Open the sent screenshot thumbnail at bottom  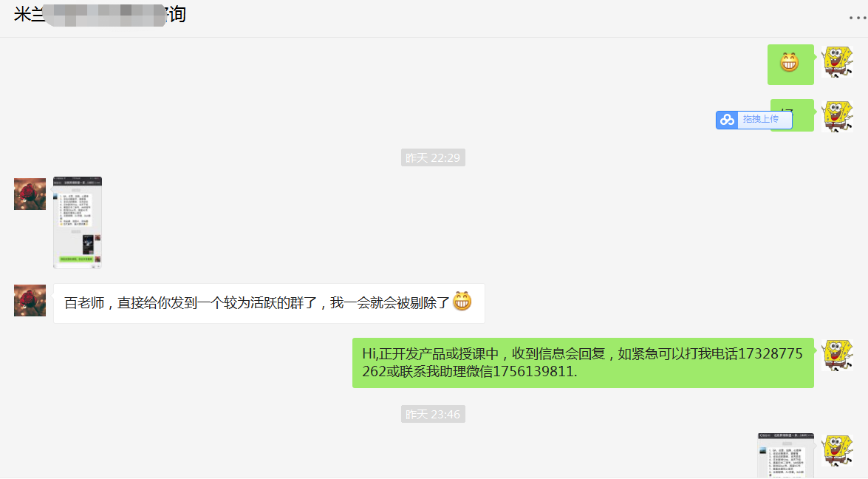click(x=785, y=455)
